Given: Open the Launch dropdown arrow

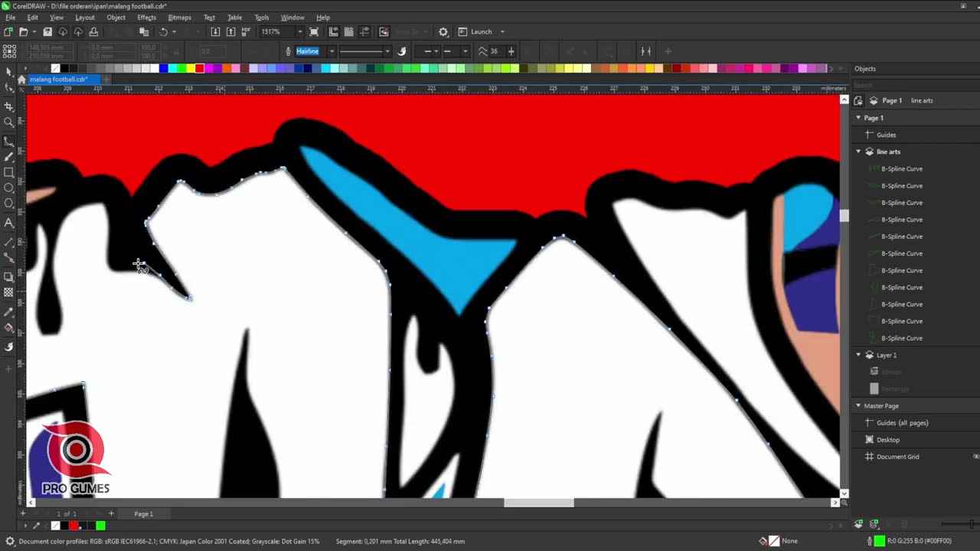Looking at the screenshot, I should [x=502, y=31].
